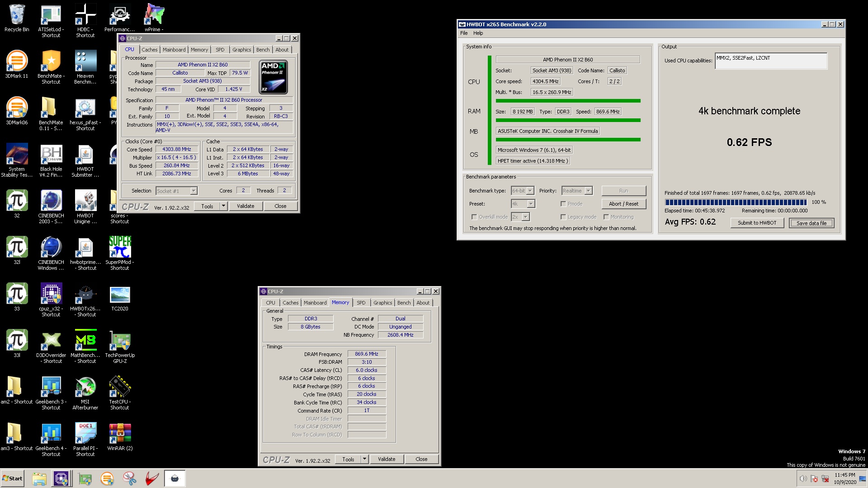Toggle Monitoring checkbox
This screenshot has height=488, width=868.
pos(606,217)
